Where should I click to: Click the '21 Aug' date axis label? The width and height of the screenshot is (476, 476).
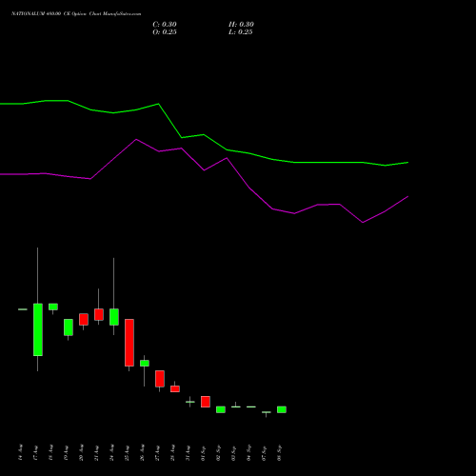pyautogui.click(x=97, y=452)
